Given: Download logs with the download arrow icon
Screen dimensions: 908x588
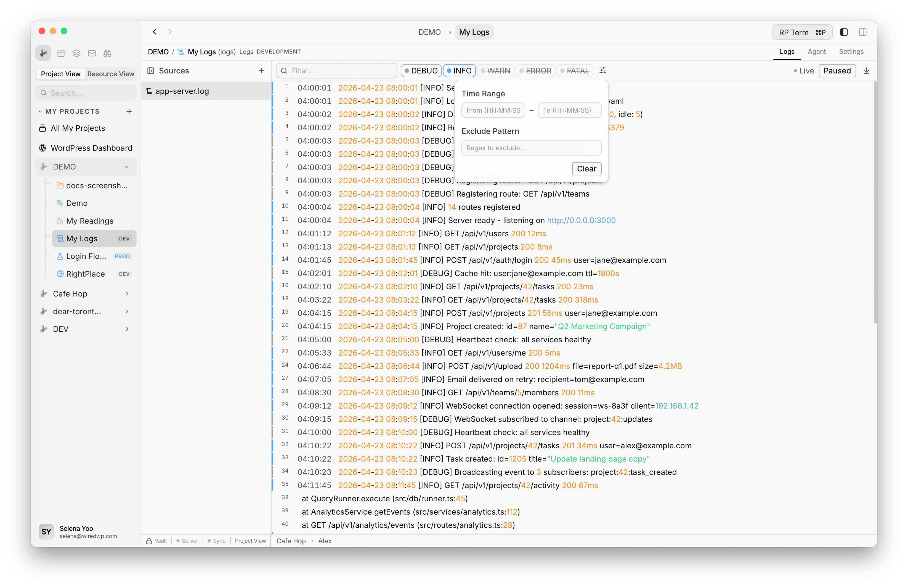Looking at the screenshot, I should pos(866,71).
